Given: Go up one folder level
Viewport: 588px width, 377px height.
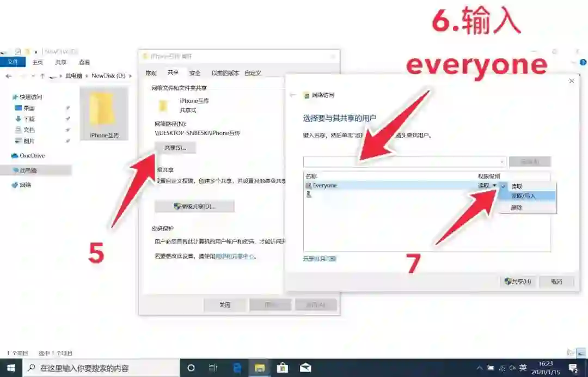Looking at the screenshot, I should click(42, 76).
